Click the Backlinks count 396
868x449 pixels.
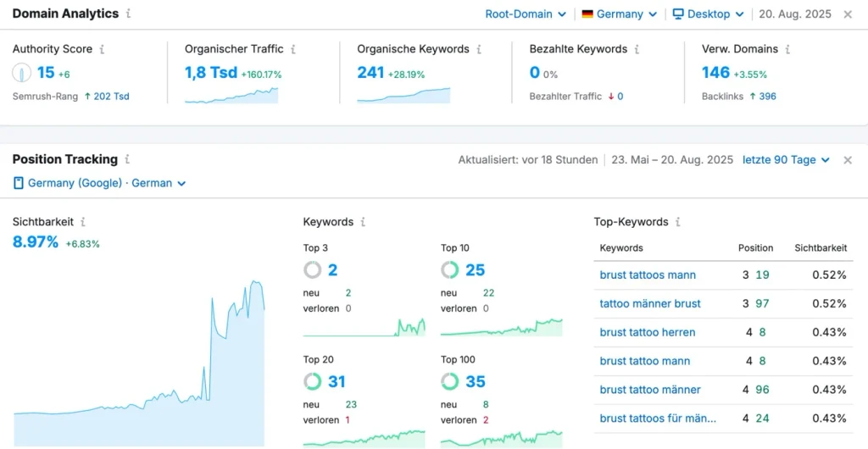coord(767,97)
